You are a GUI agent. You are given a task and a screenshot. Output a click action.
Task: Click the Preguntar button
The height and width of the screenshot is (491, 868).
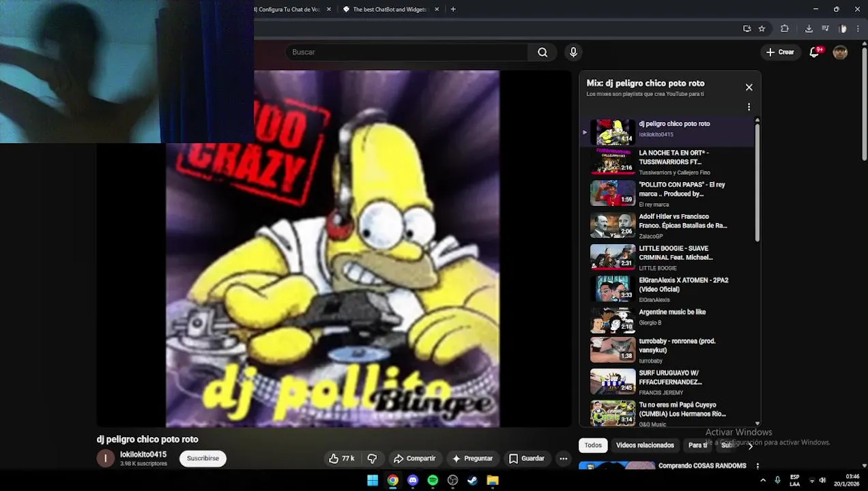[472, 458]
